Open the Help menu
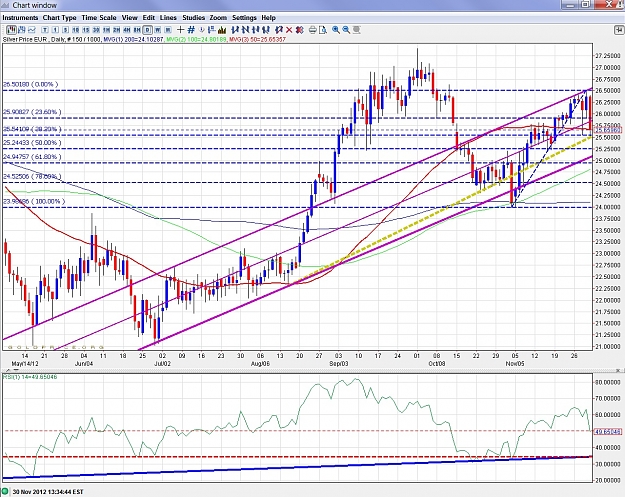This screenshot has height=497, width=625. click(x=268, y=18)
